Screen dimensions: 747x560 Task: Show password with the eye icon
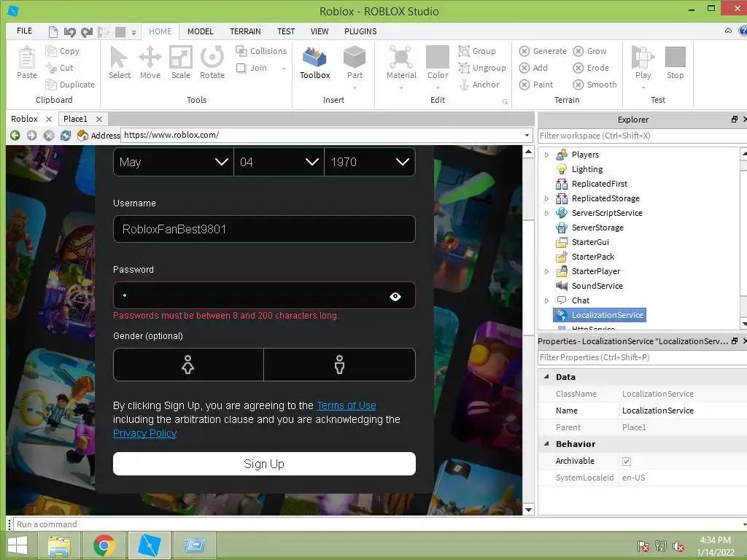(395, 296)
